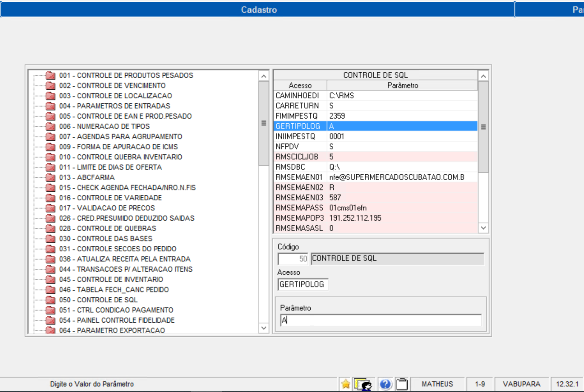The height and width of the screenshot is (392, 584).
Task: Click folder icon of 011 - LIMITE DE DIAS
Action: point(51,168)
